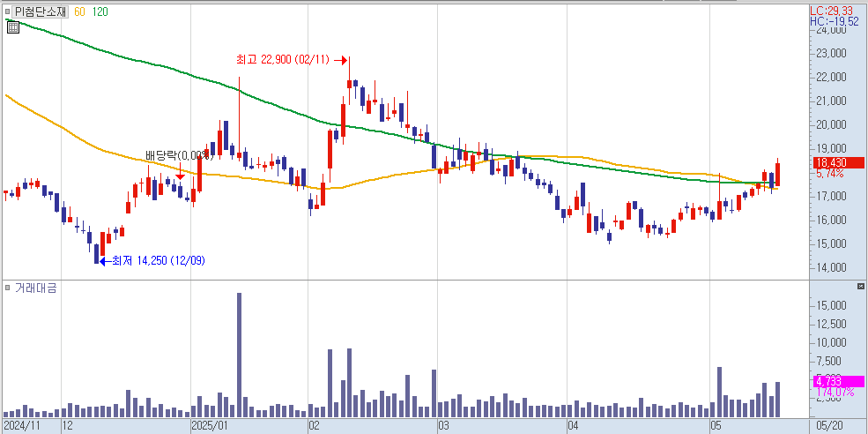
Task: Click the 04 month axis label
Action: (574, 426)
